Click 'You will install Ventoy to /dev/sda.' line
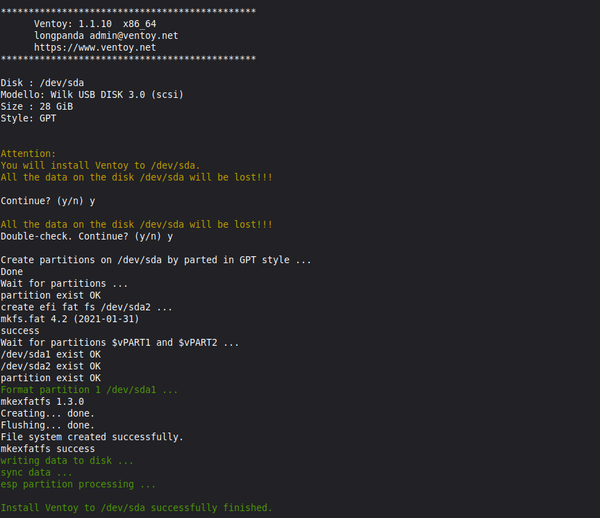Image resolution: width=600 pixels, height=518 pixels. [x=100, y=165]
